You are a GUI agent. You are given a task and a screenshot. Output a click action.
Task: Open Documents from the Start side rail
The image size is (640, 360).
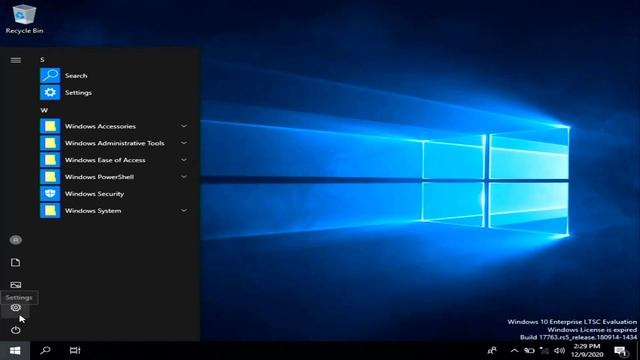pos(16,262)
